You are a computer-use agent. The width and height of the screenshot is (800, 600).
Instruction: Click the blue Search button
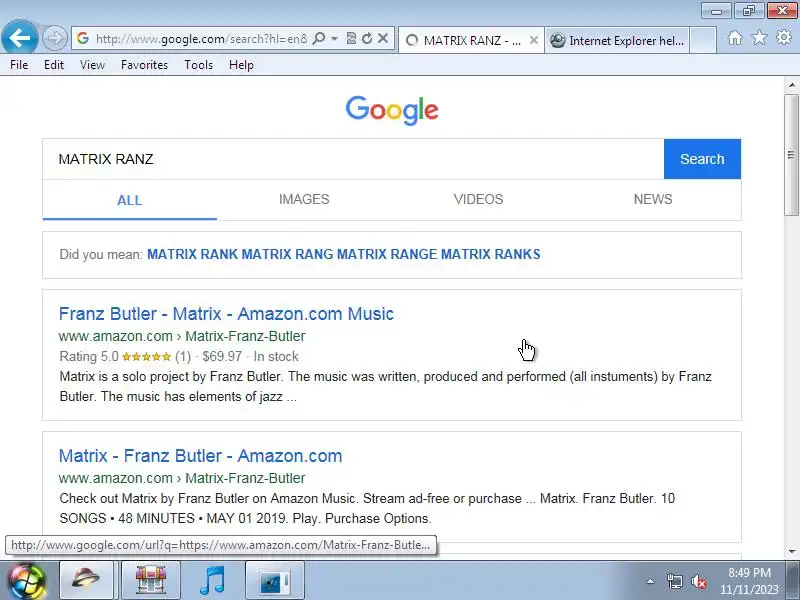click(702, 159)
